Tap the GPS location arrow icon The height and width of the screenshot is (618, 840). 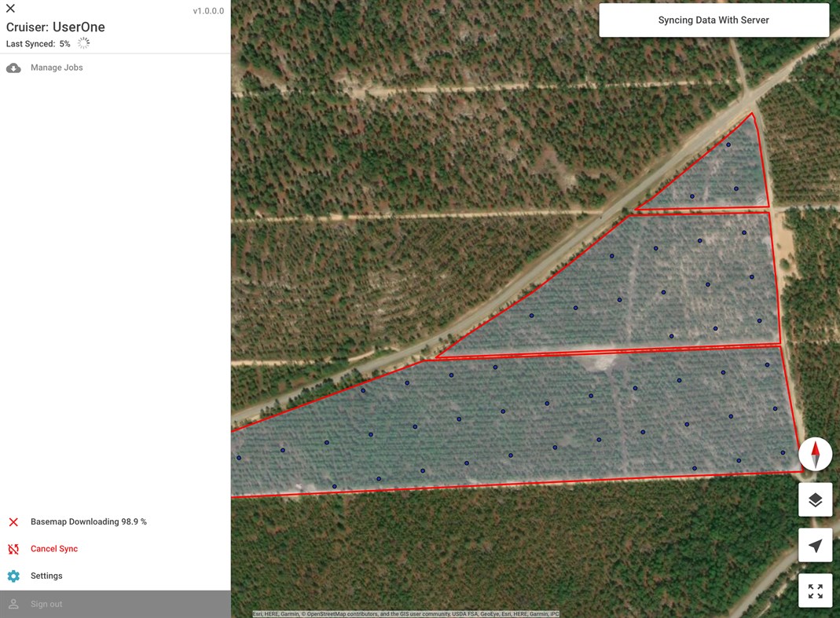click(815, 544)
